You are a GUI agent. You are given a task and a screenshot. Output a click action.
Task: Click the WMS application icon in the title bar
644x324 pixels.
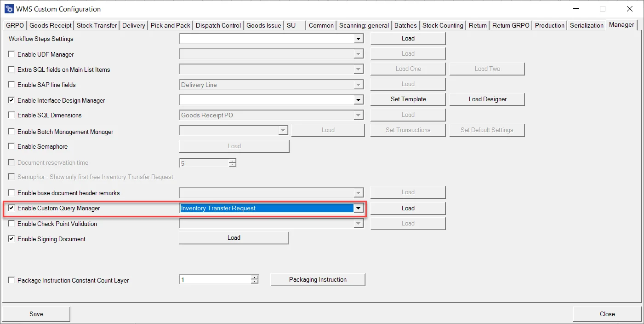coord(8,8)
